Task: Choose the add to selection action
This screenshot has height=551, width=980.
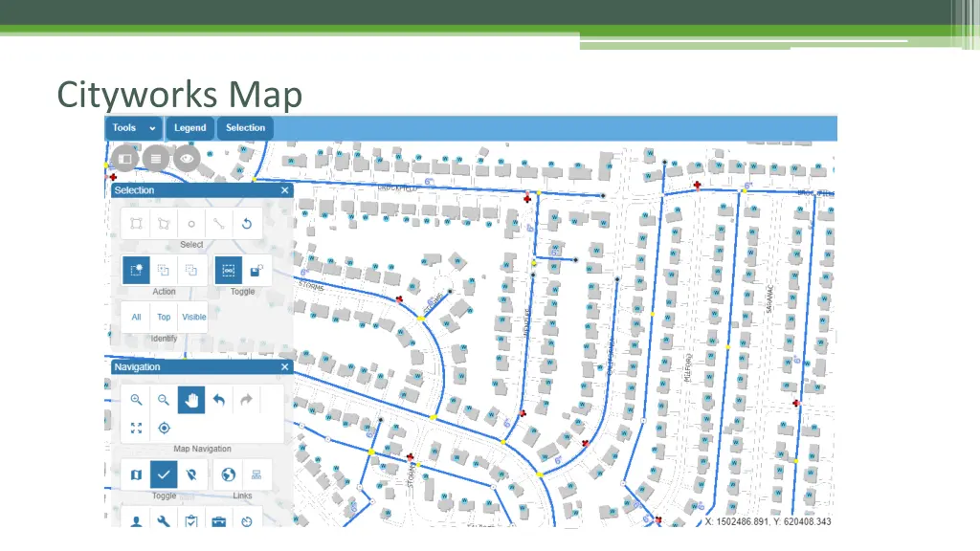Action: point(164,271)
